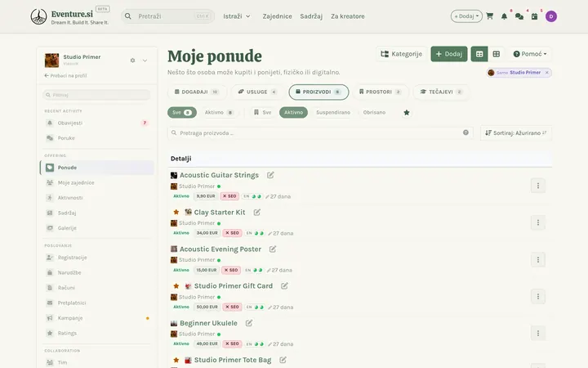This screenshot has width=588, height=368.
Task: Edit Studio Primer Gift Card product
Action: pos(284,285)
